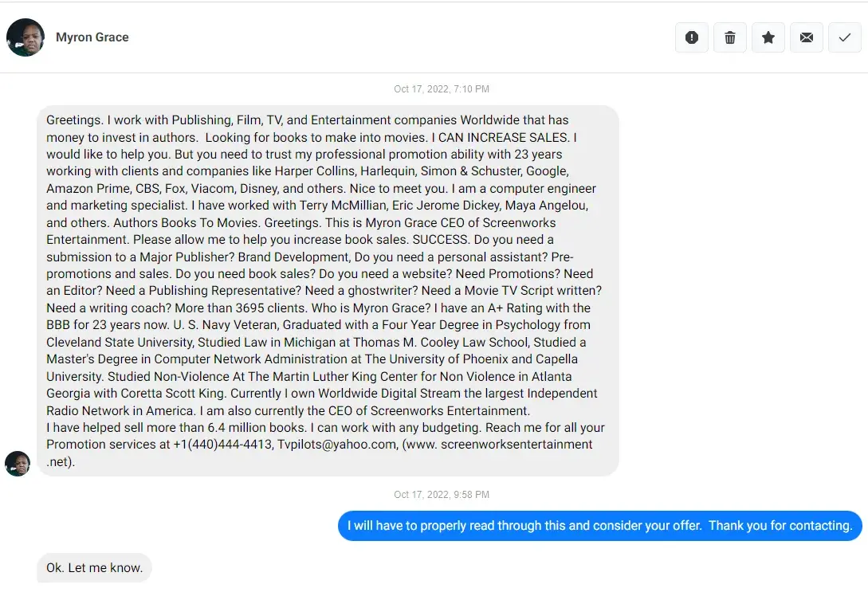Select small avatar beside the long message
The height and width of the screenshot is (592, 868).
pos(18,464)
